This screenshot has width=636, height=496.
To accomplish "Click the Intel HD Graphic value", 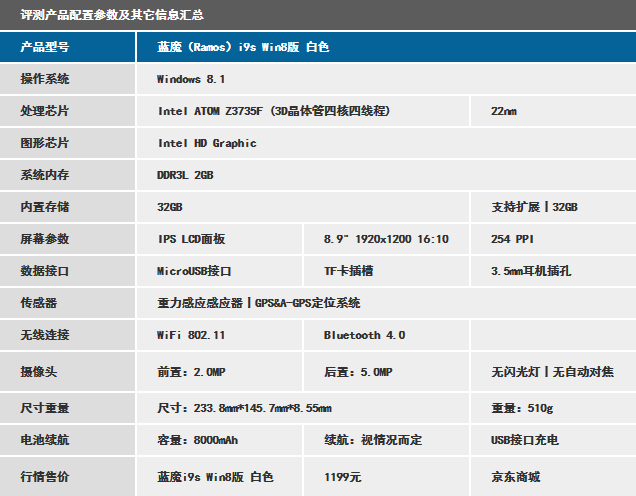I will (x=207, y=143).
